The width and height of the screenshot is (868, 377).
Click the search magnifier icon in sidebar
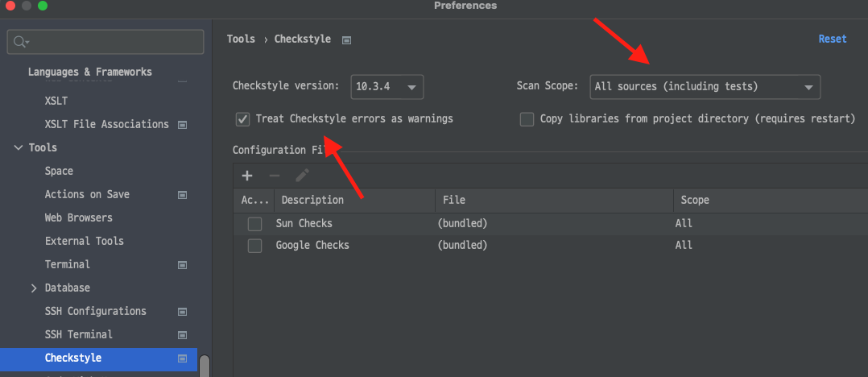20,42
